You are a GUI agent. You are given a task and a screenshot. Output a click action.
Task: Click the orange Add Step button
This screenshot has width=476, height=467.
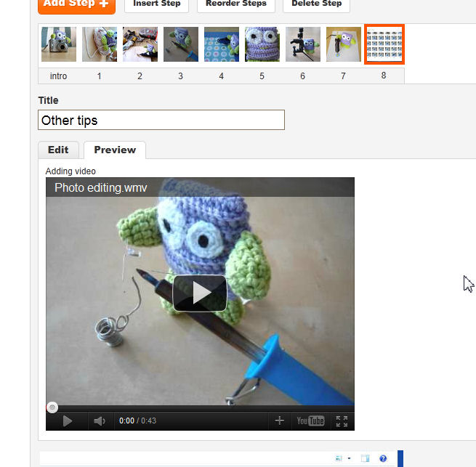tap(76, 6)
